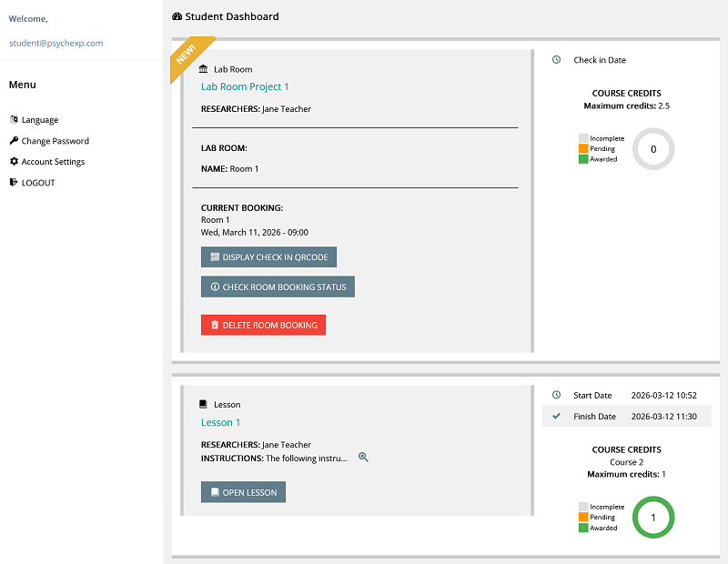Delete the room booking
The height and width of the screenshot is (564, 728).
coord(263,325)
